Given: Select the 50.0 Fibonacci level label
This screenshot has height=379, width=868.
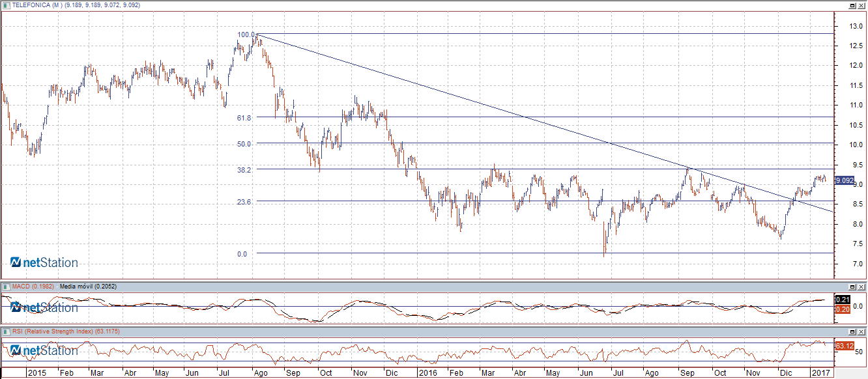Looking at the screenshot, I should 244,144.
